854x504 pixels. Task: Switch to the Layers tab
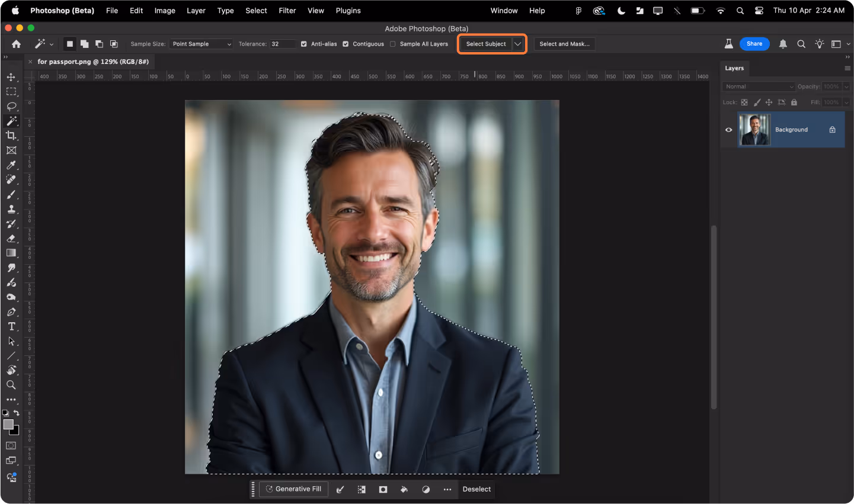point(734,68)
